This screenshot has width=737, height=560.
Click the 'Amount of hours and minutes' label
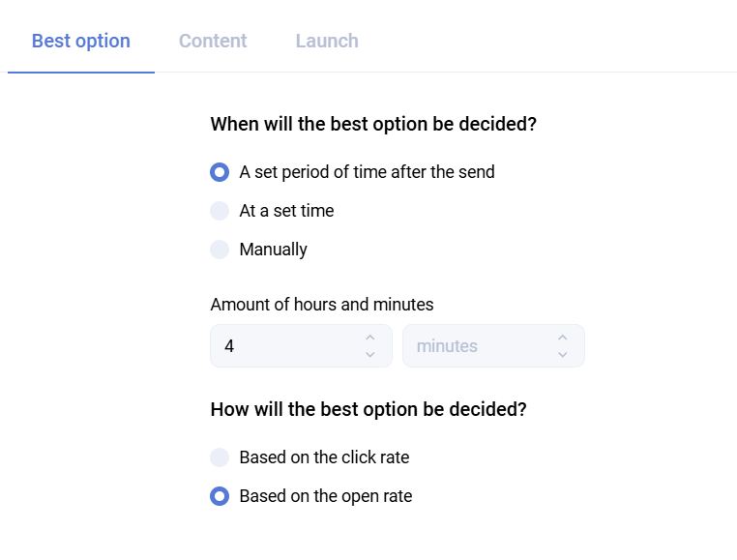tap(321, 305)
